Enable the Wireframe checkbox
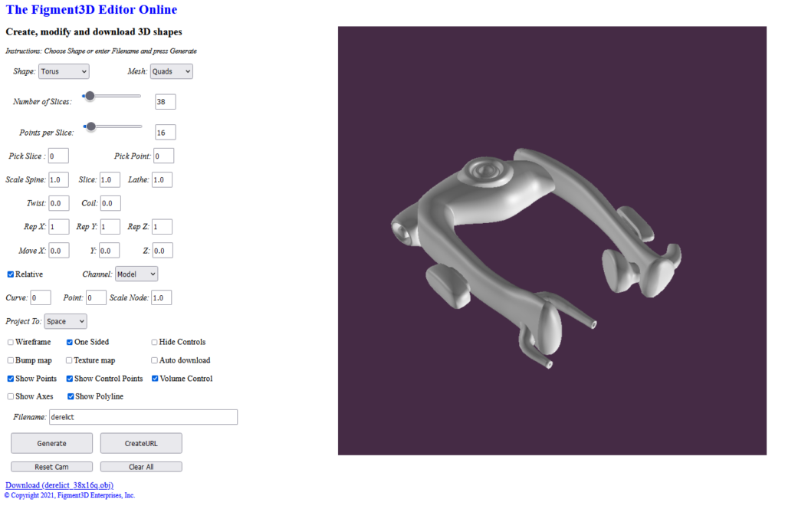This screenshot has width=785, height=532. point(10,342)
